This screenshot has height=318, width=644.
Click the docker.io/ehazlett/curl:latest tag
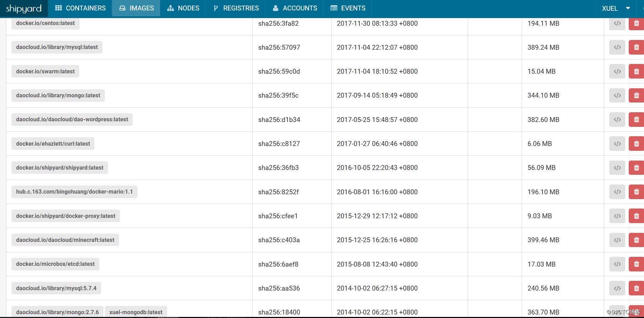(53, 144)
